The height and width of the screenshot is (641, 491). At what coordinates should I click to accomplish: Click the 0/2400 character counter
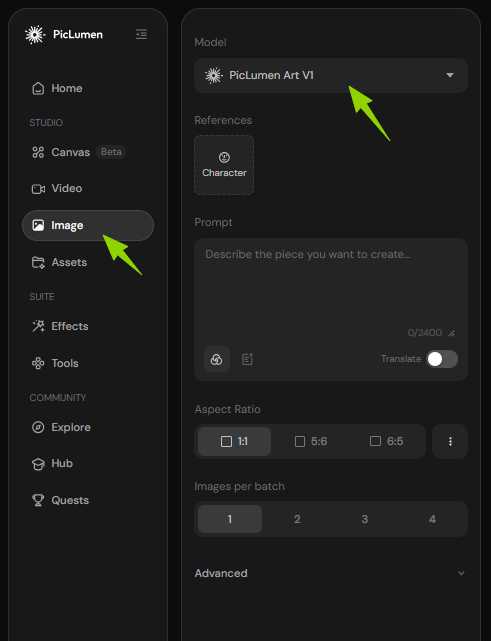point(425,333)
